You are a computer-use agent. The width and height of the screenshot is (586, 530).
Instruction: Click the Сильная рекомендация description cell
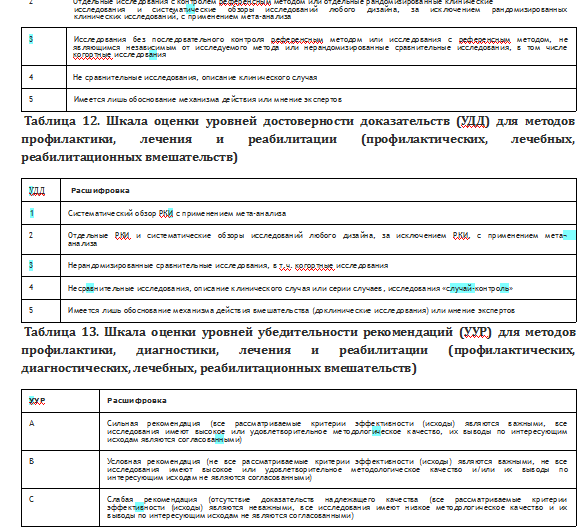[337, 432]
